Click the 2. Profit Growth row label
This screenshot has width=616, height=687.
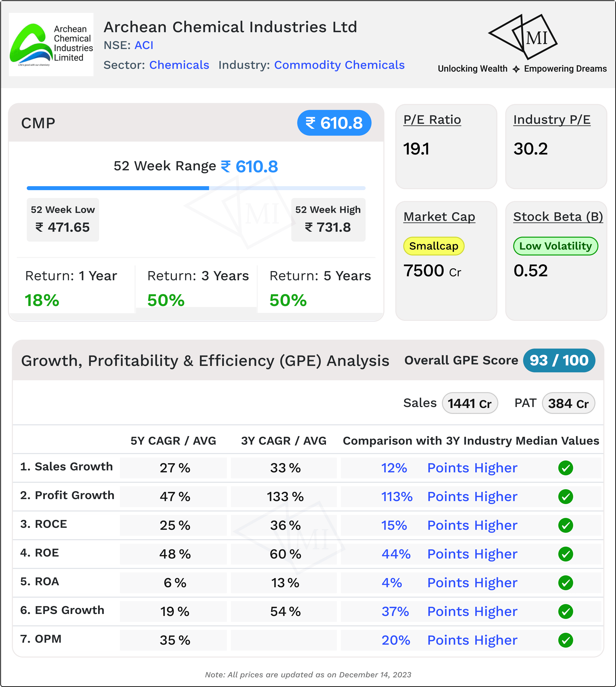click(x=67, y=495)
